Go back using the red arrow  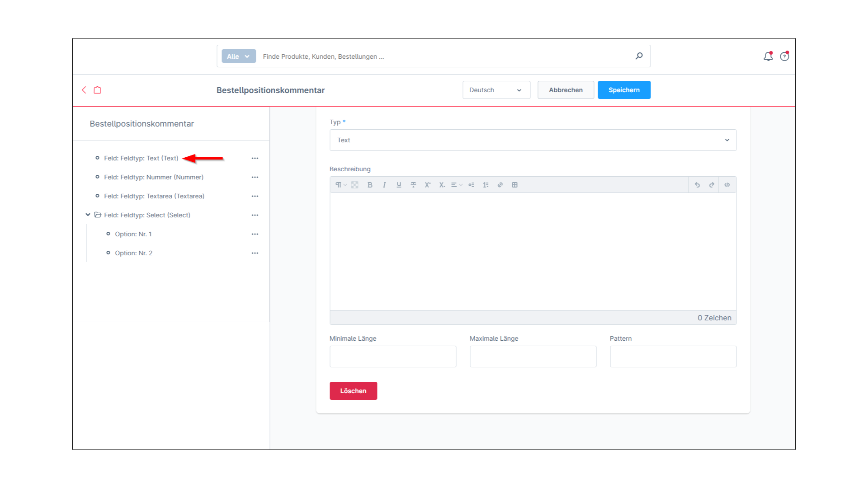click(84, 90)
